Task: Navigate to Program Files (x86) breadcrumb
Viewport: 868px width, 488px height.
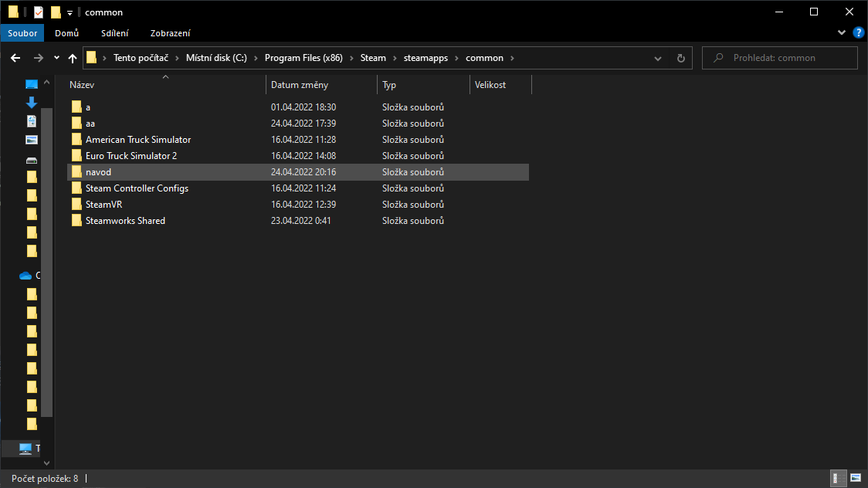Action: 303,58
